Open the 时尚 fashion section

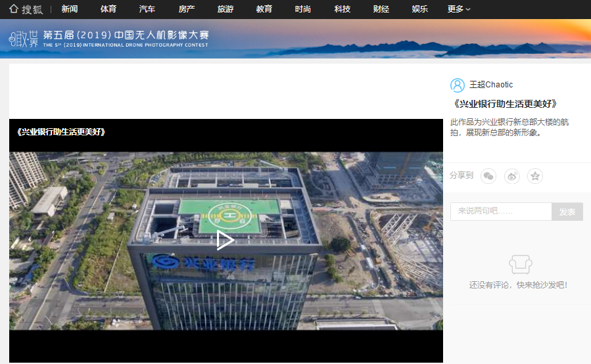coord(303,9)
